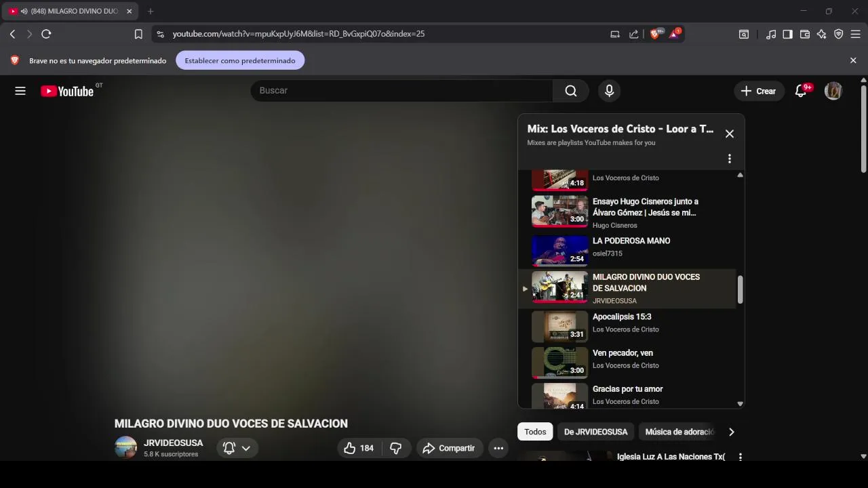Click the page vertical scrollbar

(x=863, y=129)
